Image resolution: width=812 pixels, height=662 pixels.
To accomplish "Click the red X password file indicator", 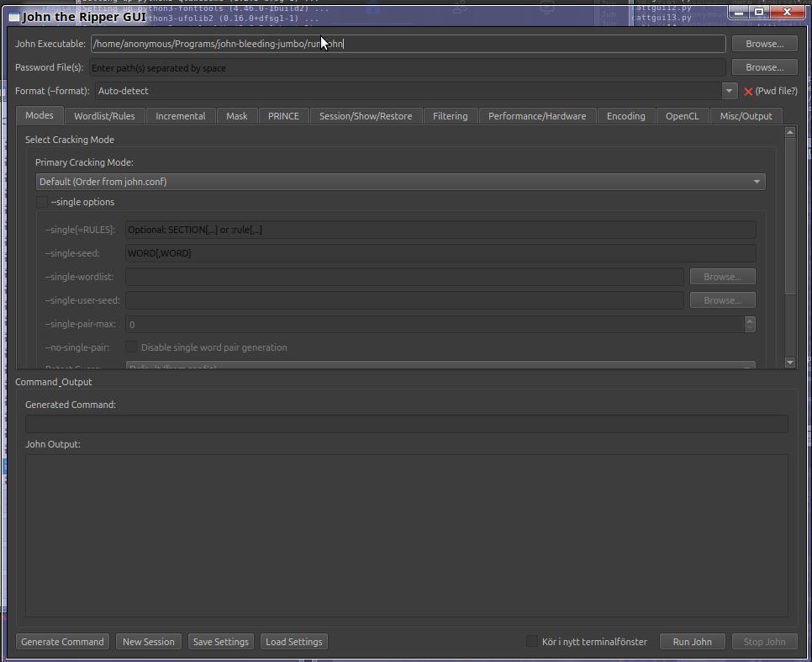I will click(748, 91).
